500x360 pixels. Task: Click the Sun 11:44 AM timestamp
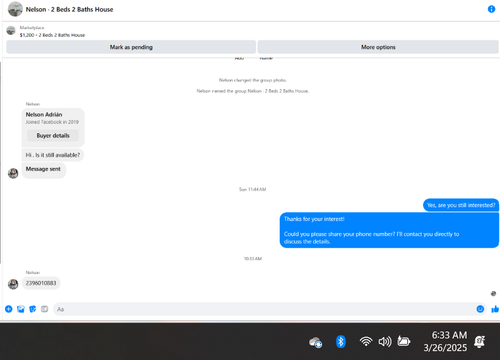click(x=253, y=189)
